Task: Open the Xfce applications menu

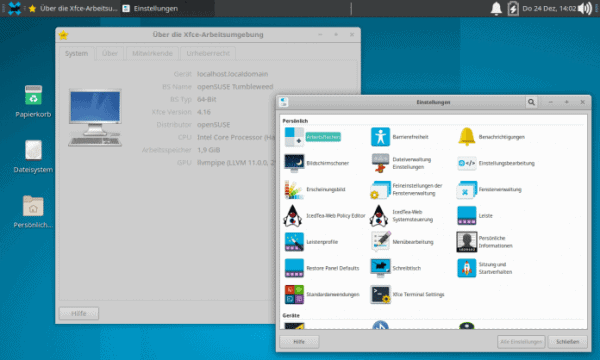Action: (x=14, y=8)
